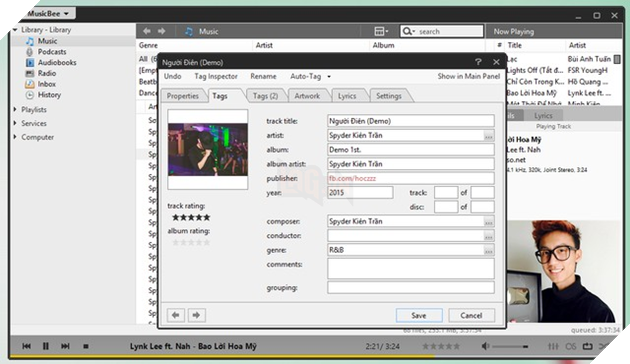Image resolution: width=630 pixels, height=364 pixels.
Task: Click the help question mark in tag dialog
Action: point(478,62)
